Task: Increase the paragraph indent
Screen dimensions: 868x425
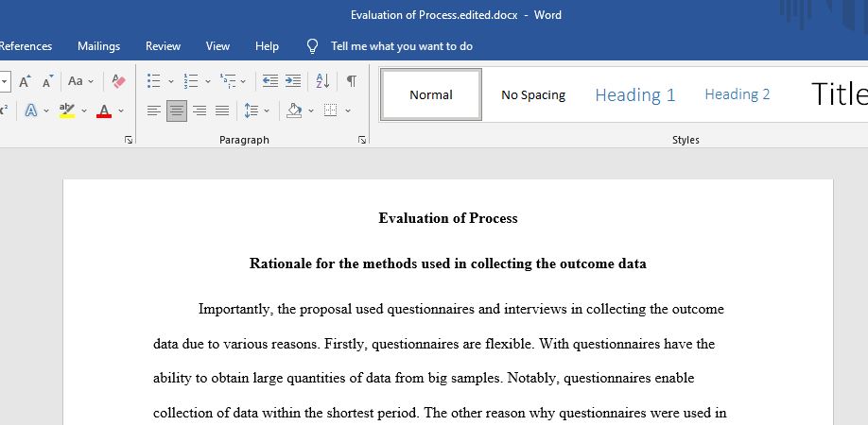Action: coord(293,81)
